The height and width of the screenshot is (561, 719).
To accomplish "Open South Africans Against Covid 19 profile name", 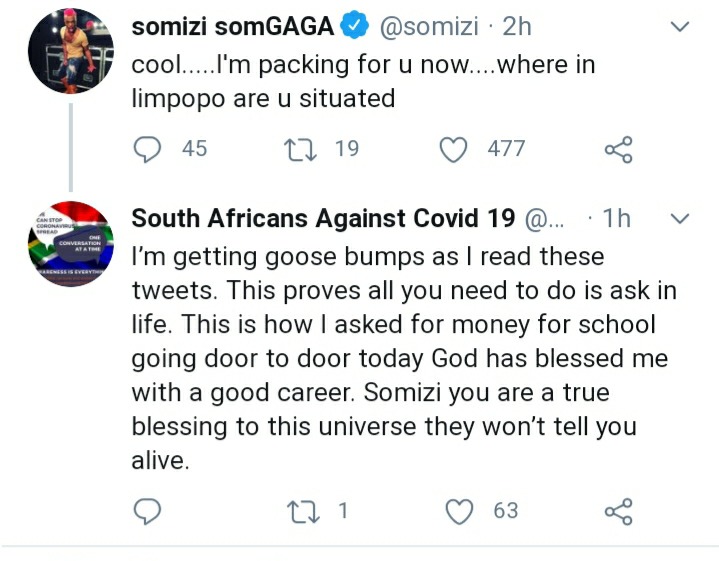I will pyautogui.click(x=324, y=218).
